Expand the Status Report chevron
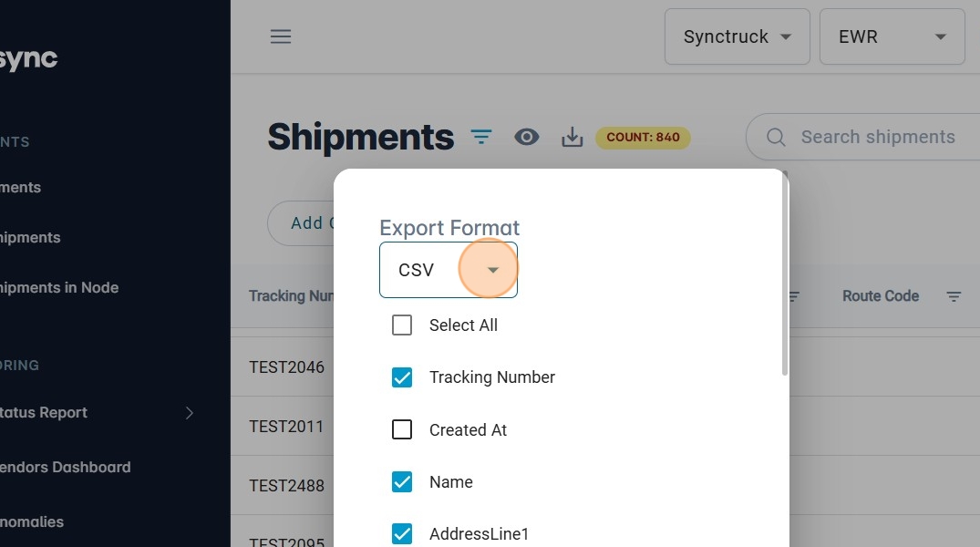 coord(190,412)
